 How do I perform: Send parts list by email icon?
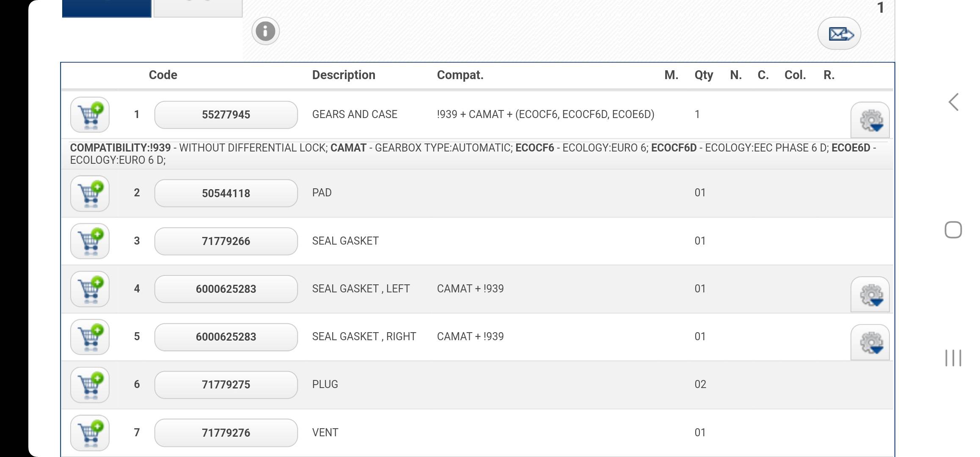click(x=839, y=33)
